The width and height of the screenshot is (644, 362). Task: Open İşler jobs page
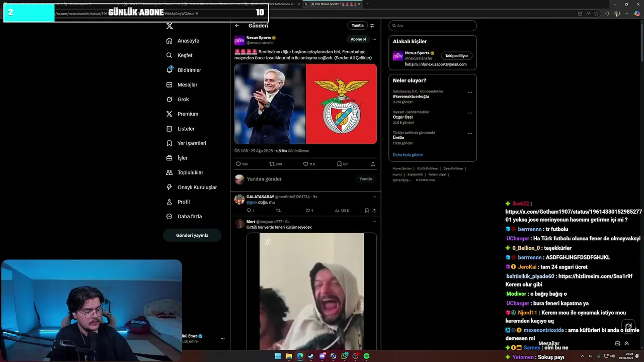177,158
